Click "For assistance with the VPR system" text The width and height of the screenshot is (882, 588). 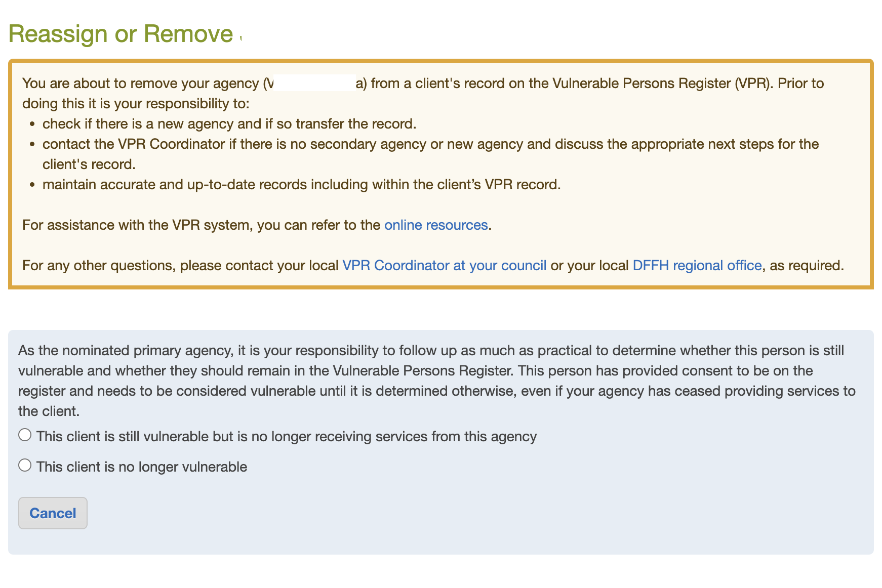137,225
